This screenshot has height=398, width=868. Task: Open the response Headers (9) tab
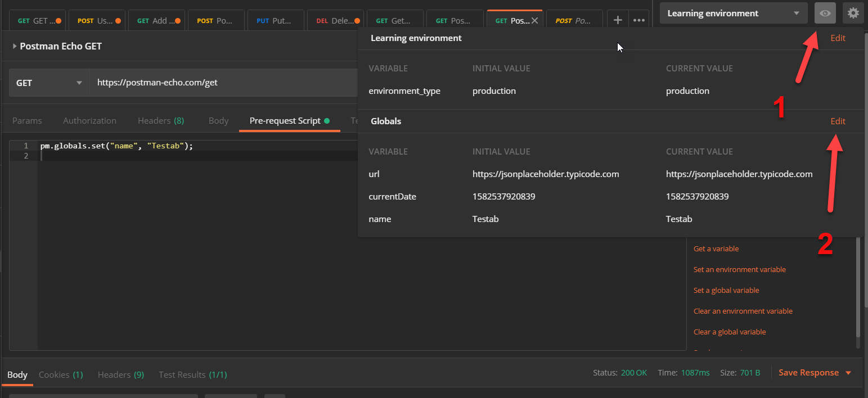click(121, 374)
